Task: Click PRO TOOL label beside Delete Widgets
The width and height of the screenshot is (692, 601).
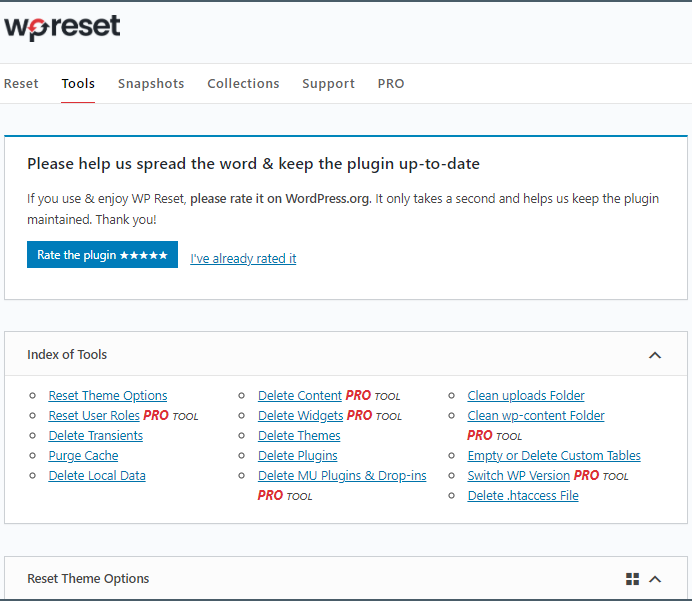Action: [x=374, y=416]
